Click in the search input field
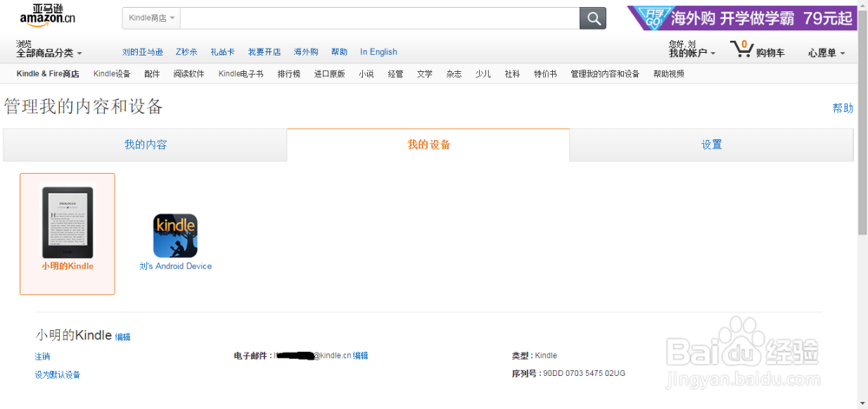 pos(380,18)
